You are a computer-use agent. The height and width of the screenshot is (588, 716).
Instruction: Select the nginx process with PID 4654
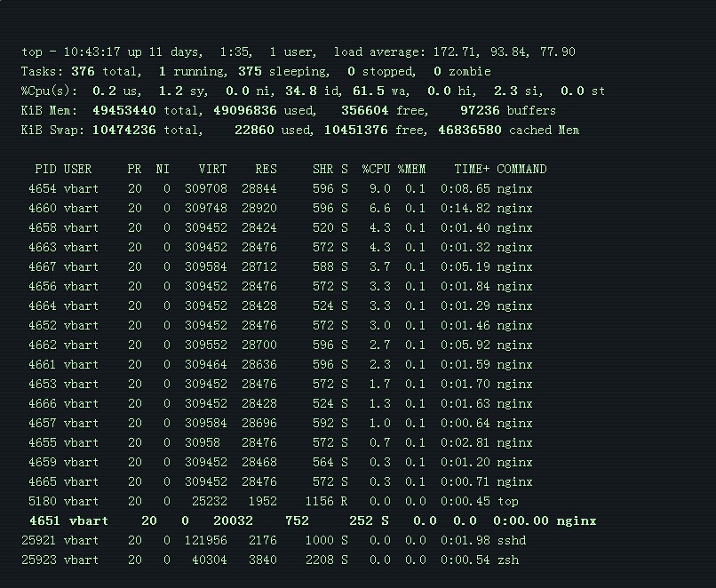coord(42,188)
